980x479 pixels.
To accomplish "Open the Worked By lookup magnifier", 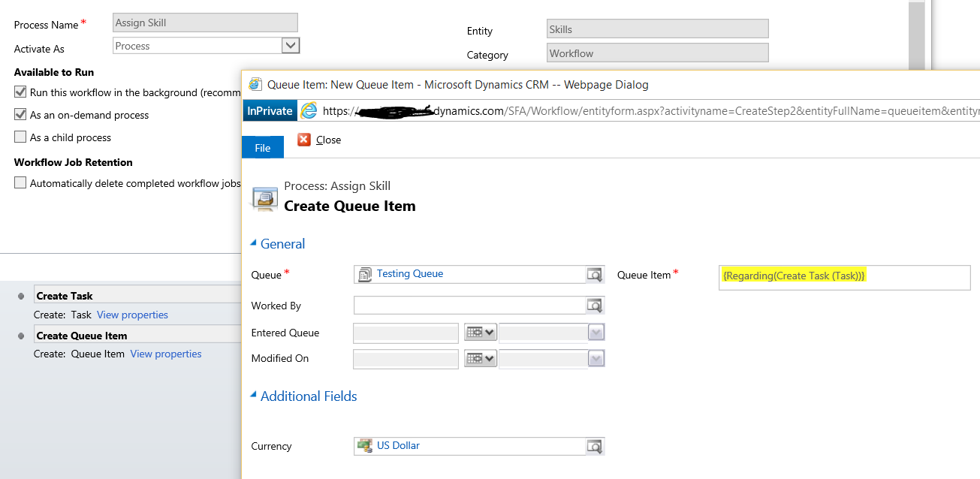I will click(595, 305).
